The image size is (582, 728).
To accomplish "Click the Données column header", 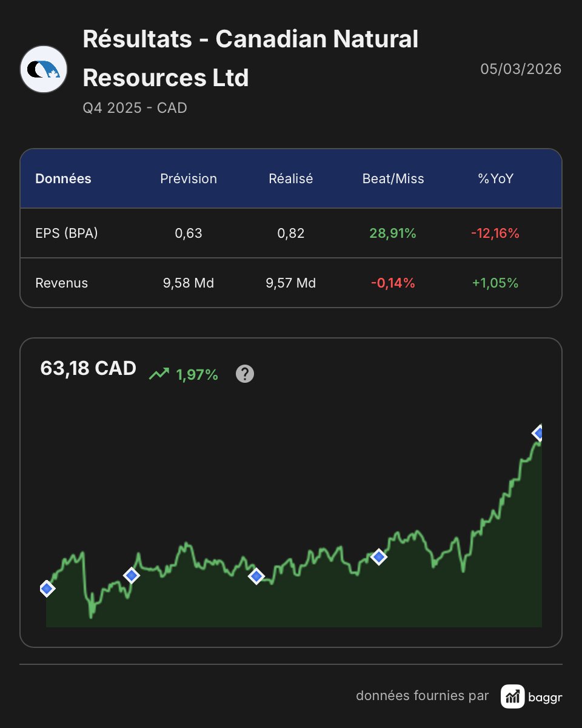I will click(64, 179).
